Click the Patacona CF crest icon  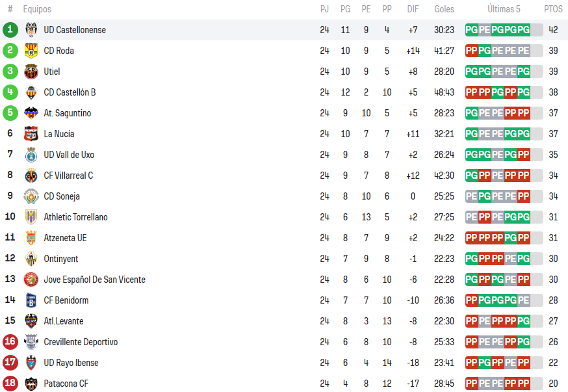tap(31, 384)
